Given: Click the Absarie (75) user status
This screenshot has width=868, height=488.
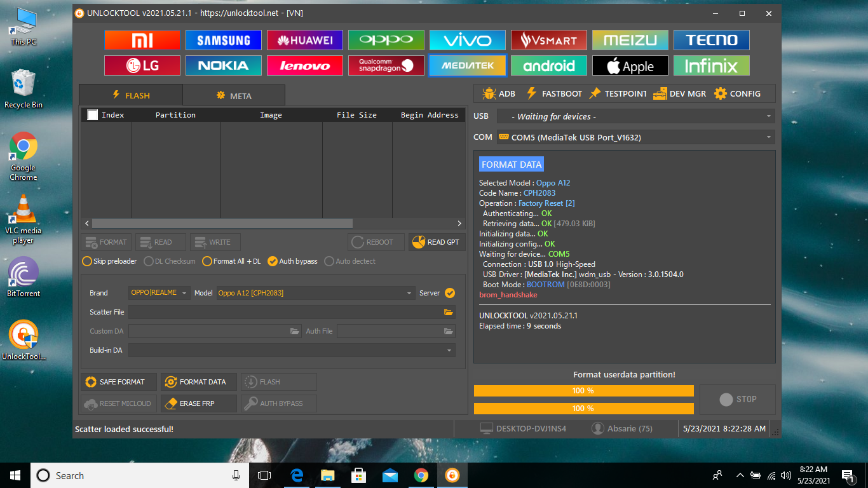Looking at the screenshot, I should (622, 428).
